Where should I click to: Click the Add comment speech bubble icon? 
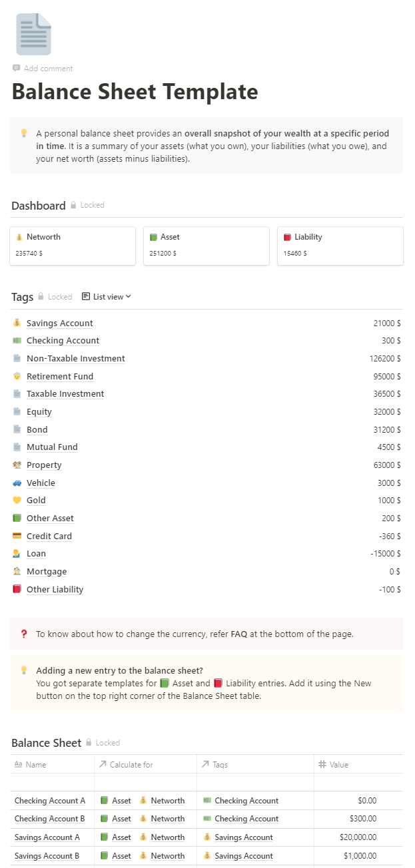(x=17, y=69)
